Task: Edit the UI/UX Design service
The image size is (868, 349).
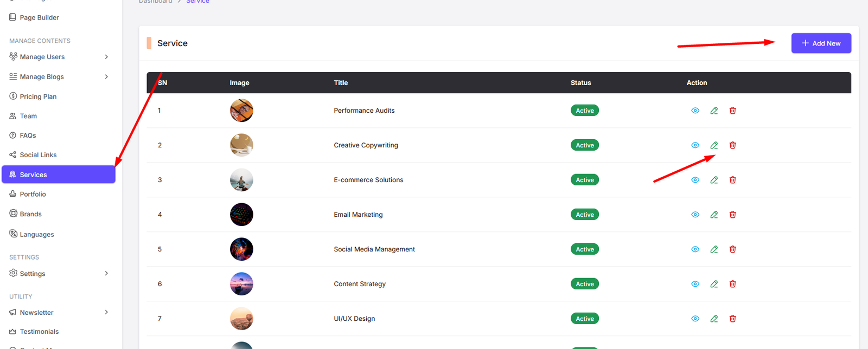Action: coord(714,319)
